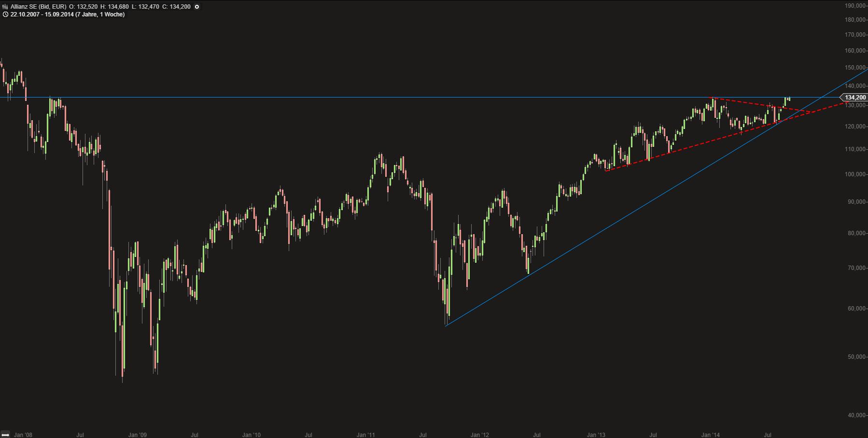Select the Allianz SE (Bid, EUR) title

[x=38, y=7]
